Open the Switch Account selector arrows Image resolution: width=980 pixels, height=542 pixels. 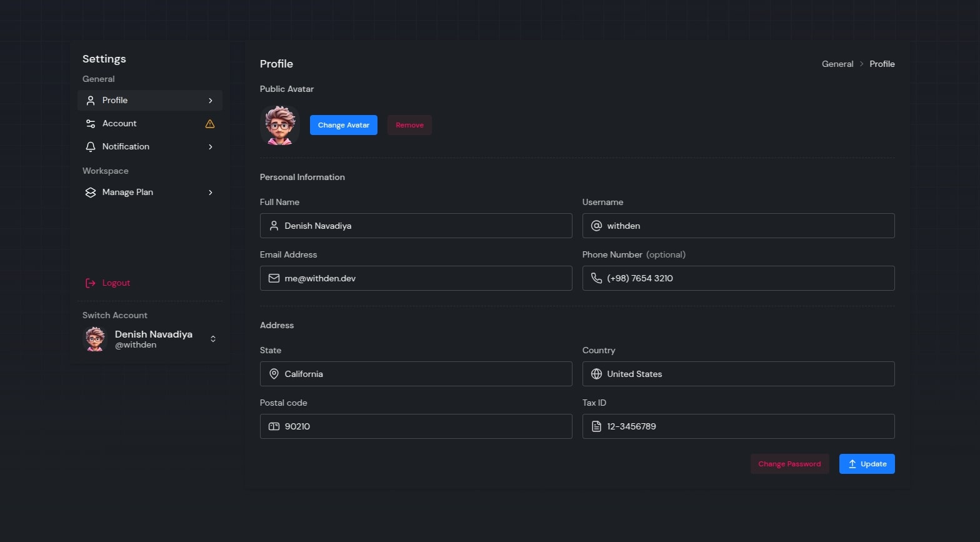coord(213,339)
